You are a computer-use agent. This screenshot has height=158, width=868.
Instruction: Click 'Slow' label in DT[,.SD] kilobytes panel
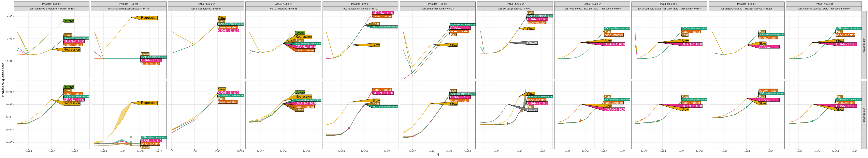coord(531,29)
